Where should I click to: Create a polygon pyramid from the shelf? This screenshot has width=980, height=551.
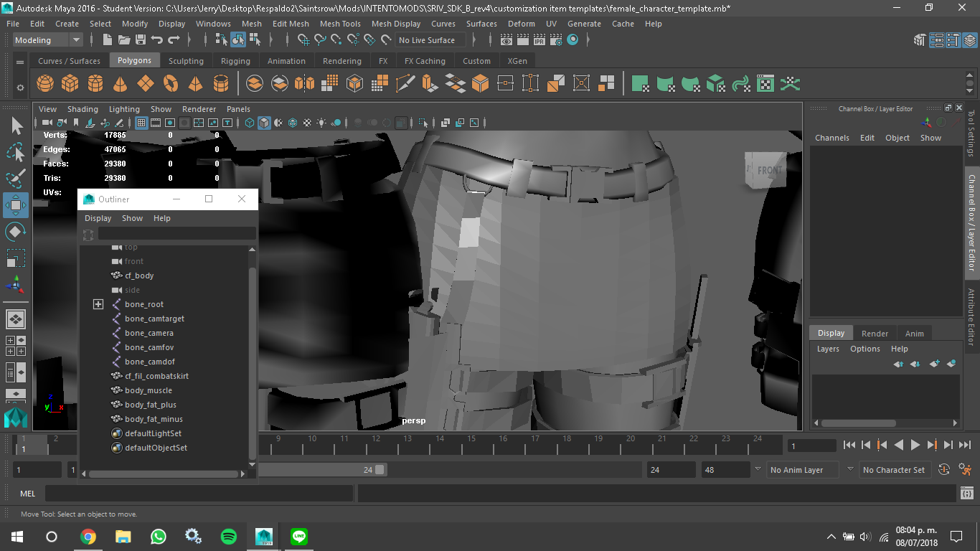coord(195,84)
